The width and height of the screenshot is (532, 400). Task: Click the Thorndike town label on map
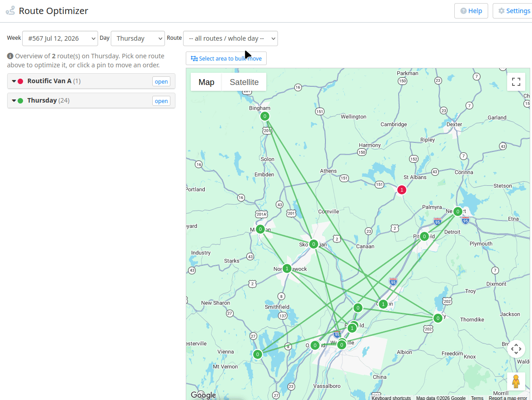point(472,320)
